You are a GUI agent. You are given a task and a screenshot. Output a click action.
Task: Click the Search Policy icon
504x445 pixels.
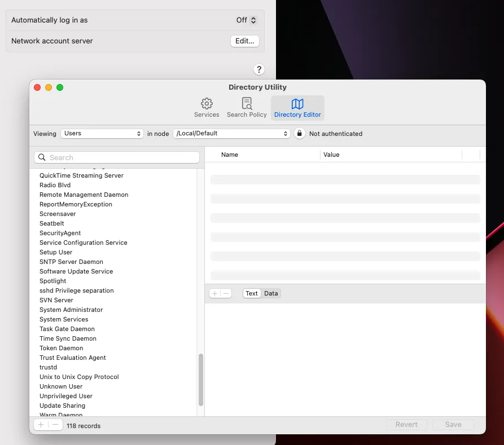tap(247, 103)
